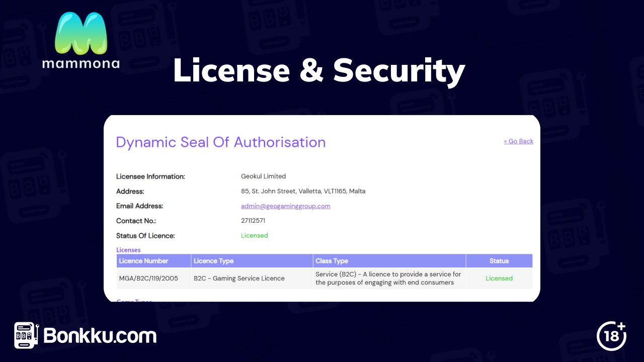Screen dimensions: 644x362
Task: Click green Licensed value beside Status Of Licence
Action: pos(255,235)
